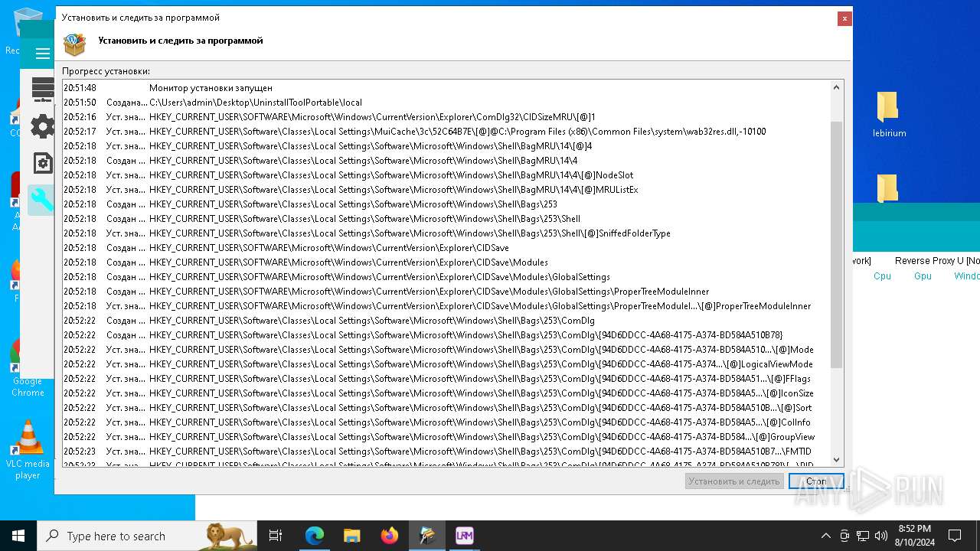This screenshot has width=980, height=551.
Task: Select log row ending \FMTID
Action: coord(446,452)
